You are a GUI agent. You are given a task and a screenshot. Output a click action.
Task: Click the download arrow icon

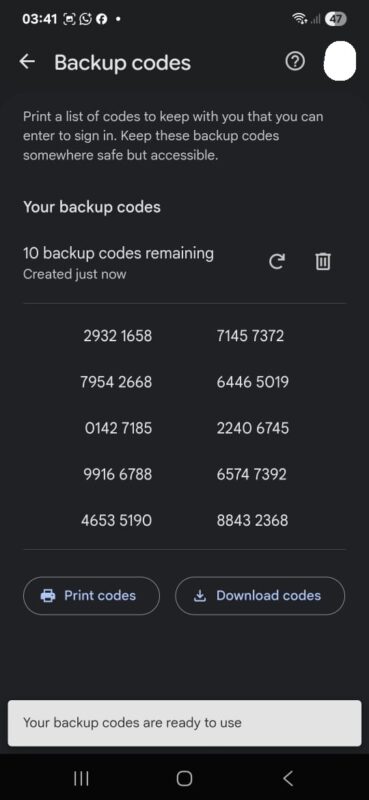tap(200, 595)
